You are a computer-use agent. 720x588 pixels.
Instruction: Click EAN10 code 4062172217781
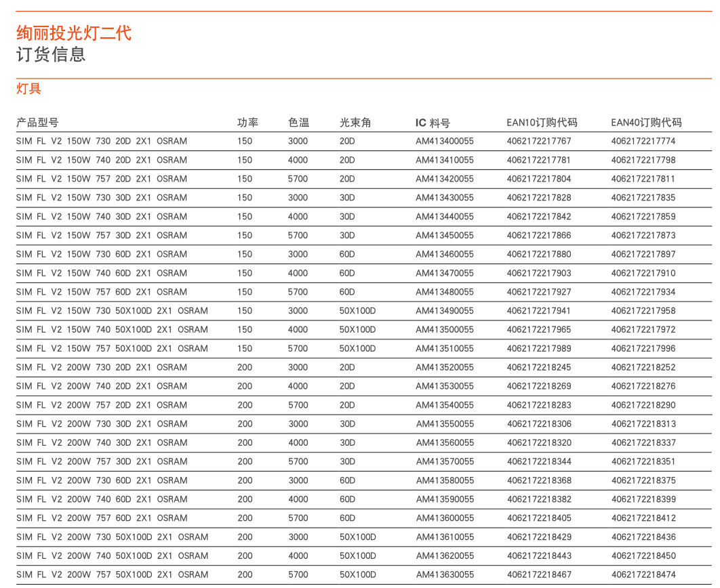(539, 161)
